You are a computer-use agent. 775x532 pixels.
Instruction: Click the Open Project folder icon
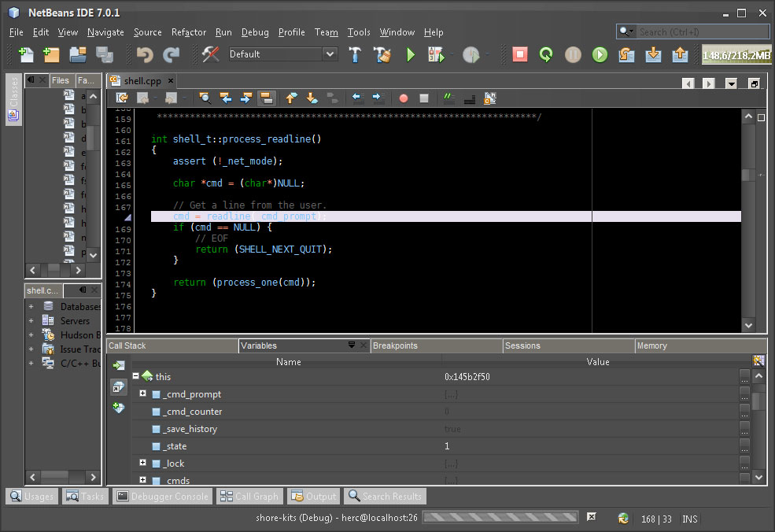click(78, 54)
